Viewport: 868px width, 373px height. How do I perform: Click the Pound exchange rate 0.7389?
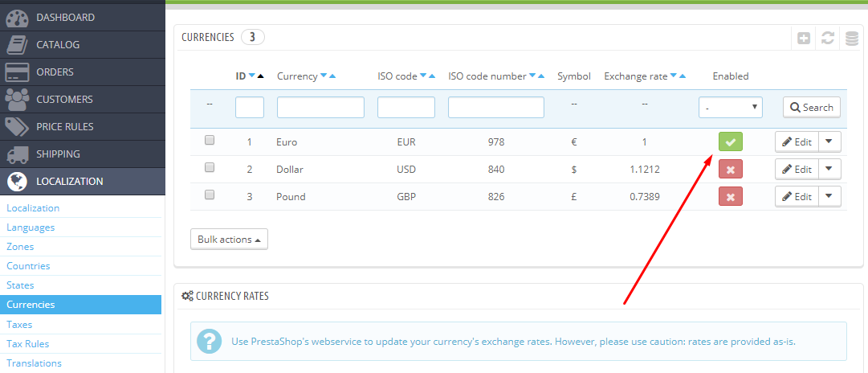(644, 196)
